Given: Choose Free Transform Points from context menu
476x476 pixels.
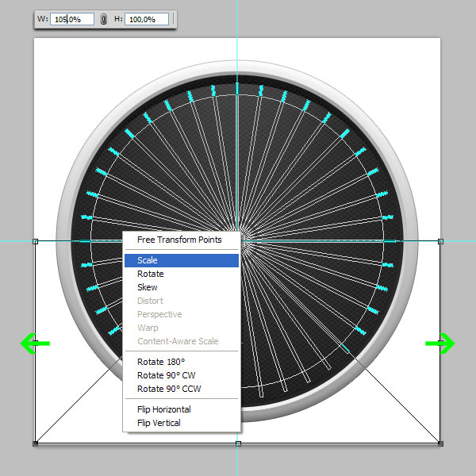Looking at the screenshot, I should [182, 240].
